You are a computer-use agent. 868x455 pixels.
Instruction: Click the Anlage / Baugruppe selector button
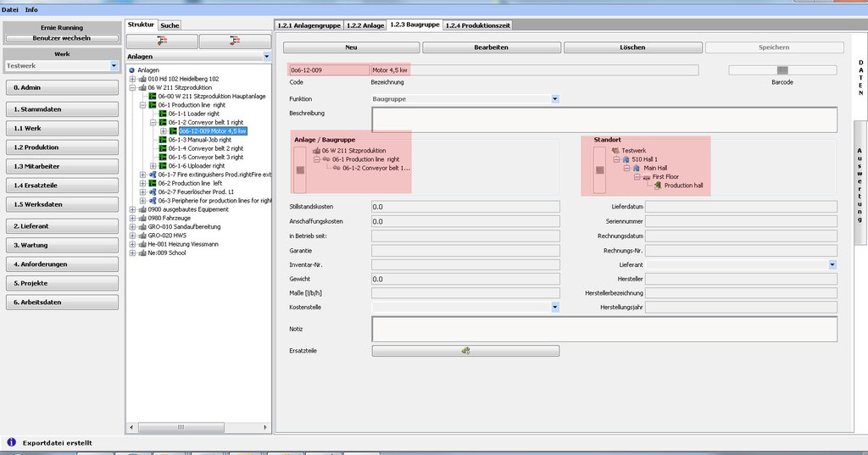coord(299,169)
